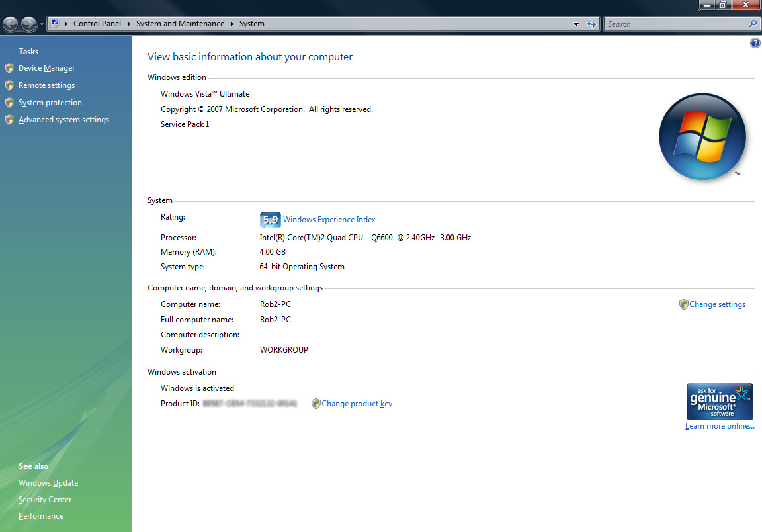Click Change product key link
Screen dimensions: 762x532
point(357,404)
